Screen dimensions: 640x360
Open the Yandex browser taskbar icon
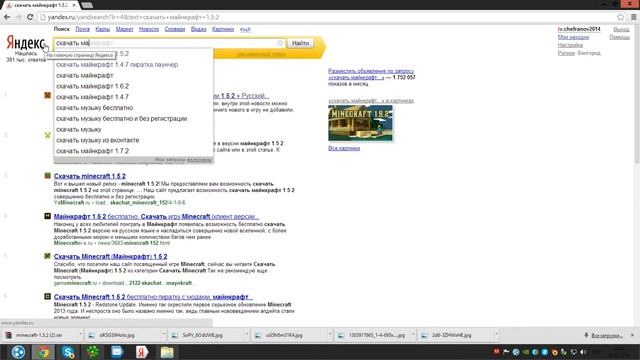point(142,352)
